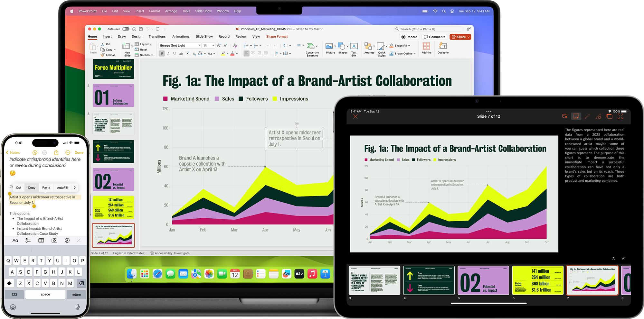Open the Slide Show menu in macOS menu bar
Viewport: 644px width, 319px height.
point(203,11)
